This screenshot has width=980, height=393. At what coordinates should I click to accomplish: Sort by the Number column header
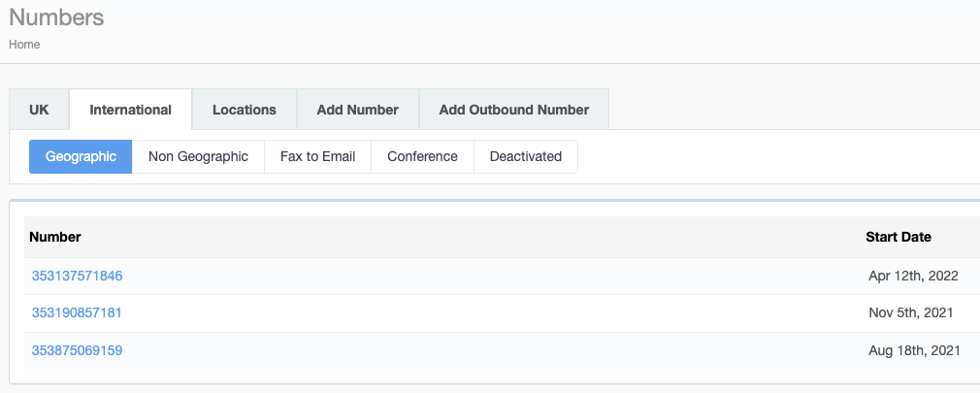[x=55, y=237]
